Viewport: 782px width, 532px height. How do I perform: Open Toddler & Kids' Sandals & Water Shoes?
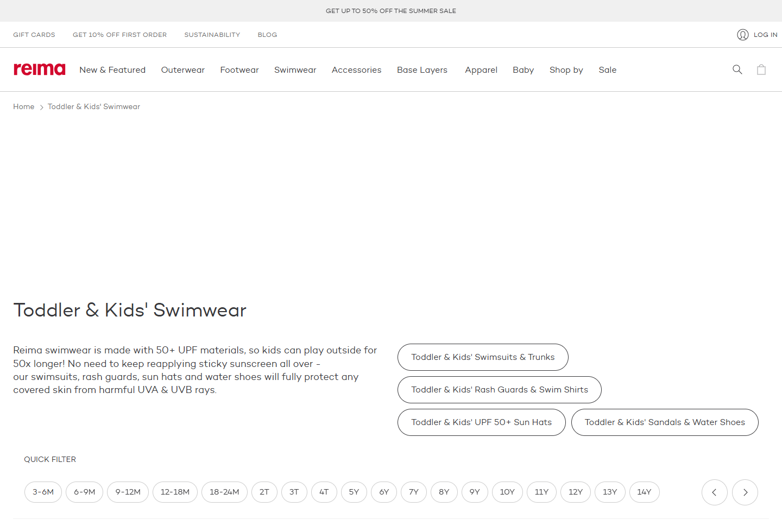[665, 422]
